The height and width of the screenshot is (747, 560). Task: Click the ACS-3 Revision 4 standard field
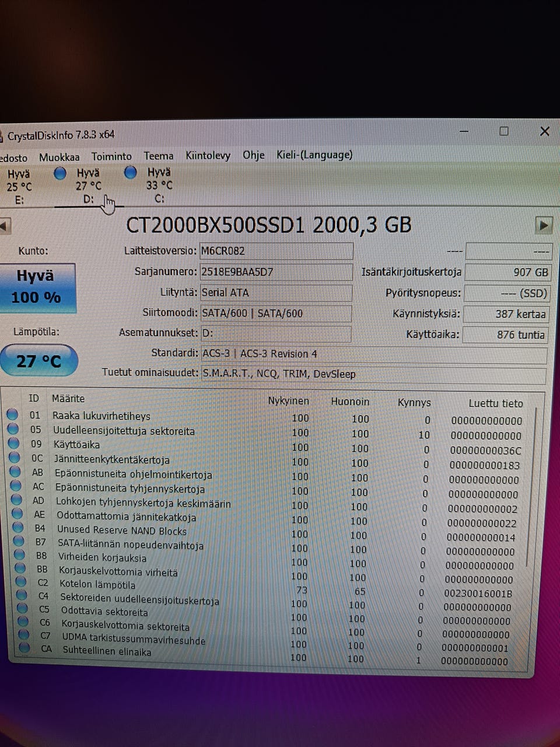click(373, 354)
